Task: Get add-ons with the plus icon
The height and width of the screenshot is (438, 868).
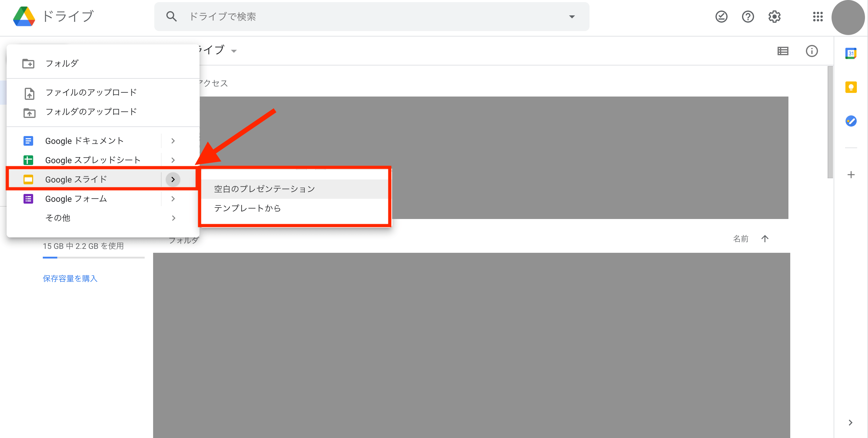Action: 851,175
